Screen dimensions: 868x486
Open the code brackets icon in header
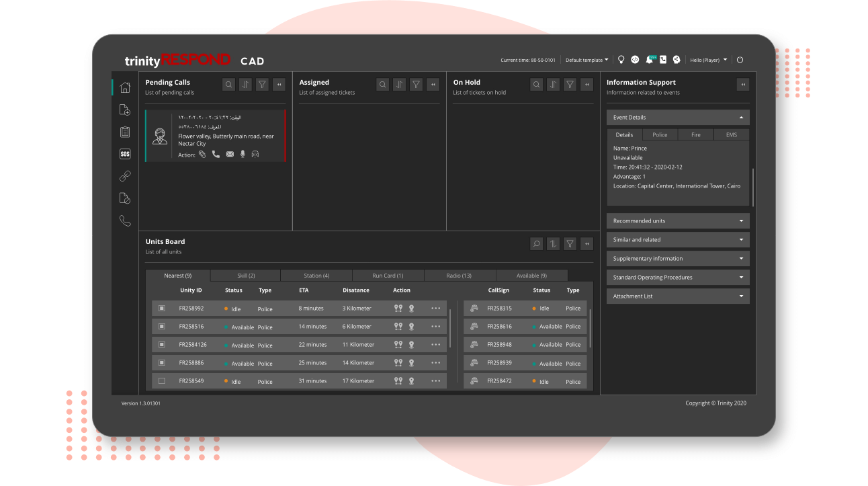[x=635, y=59]
